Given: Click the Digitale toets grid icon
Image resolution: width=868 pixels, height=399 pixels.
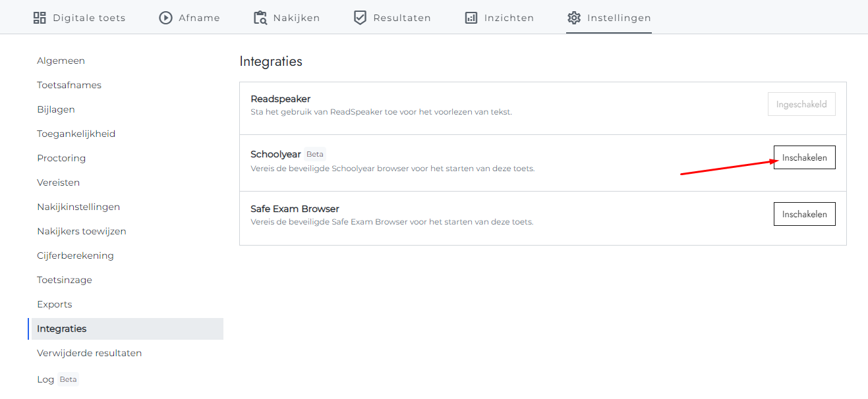Looking at the screenshot, I should point(40,18).
